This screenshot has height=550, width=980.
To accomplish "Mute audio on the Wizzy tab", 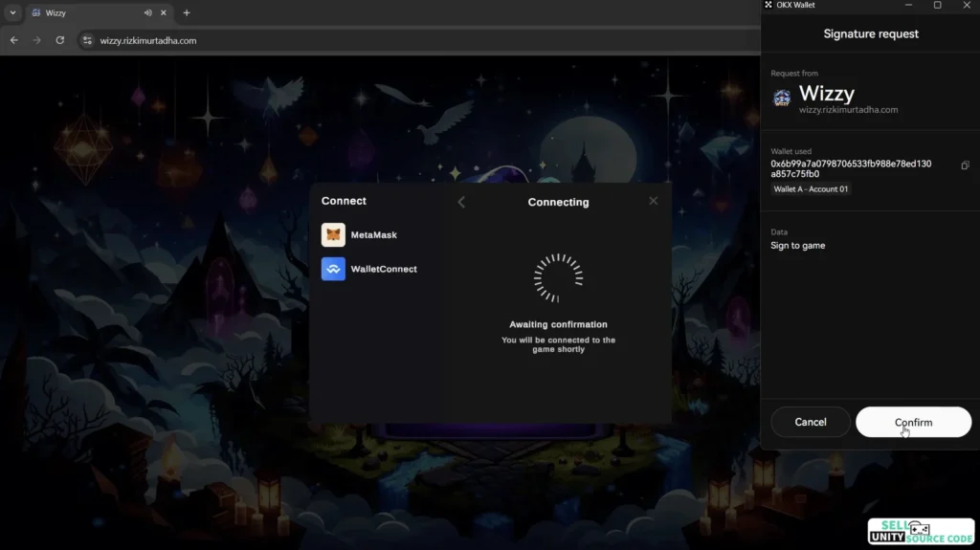I will coord(147,13).
